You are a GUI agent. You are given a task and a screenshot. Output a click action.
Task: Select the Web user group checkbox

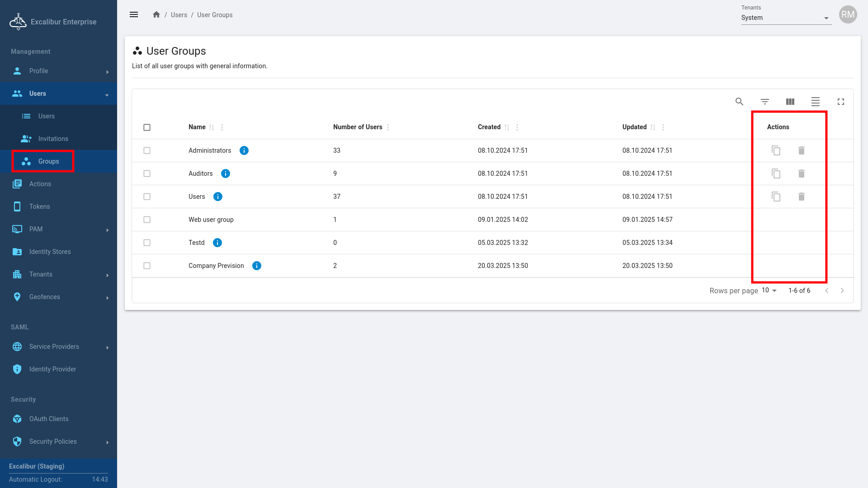coord(147,220)
